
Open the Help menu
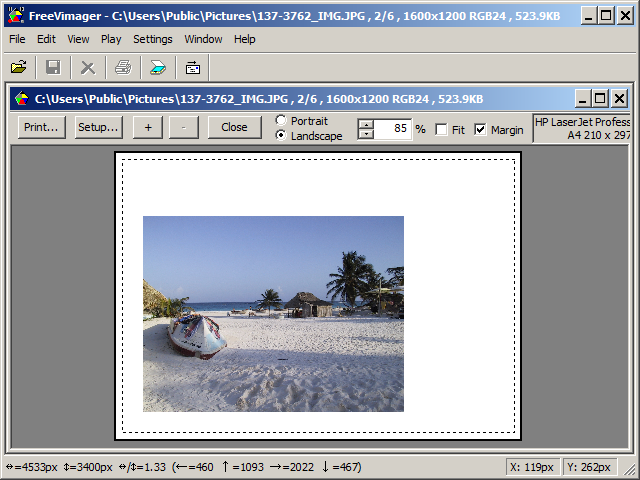click(244, 39)
